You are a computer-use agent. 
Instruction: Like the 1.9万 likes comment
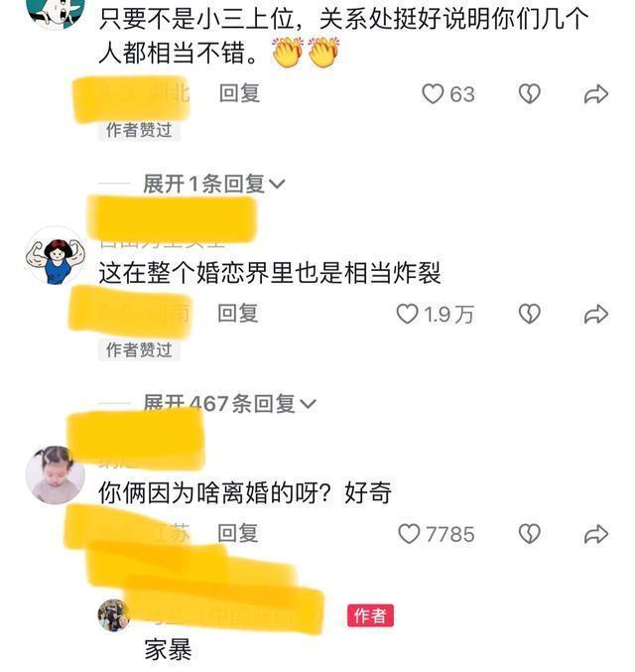(x=407, y=314)
